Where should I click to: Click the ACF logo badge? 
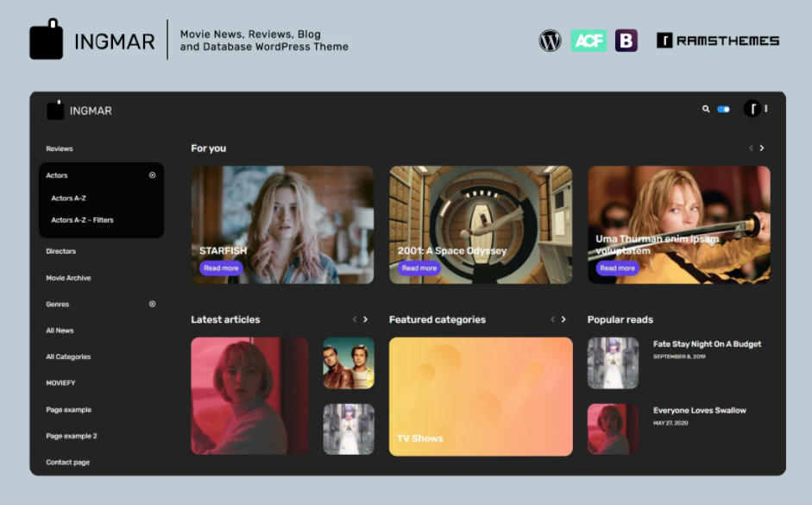589,41
